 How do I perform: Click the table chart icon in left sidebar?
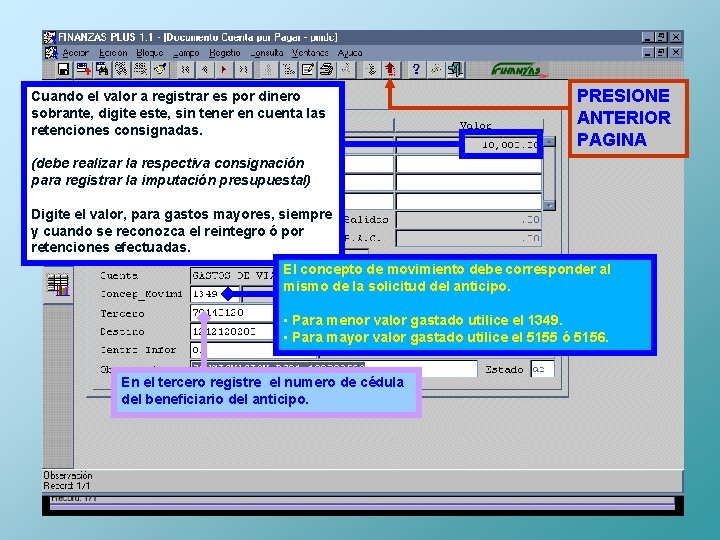[58, 285]
